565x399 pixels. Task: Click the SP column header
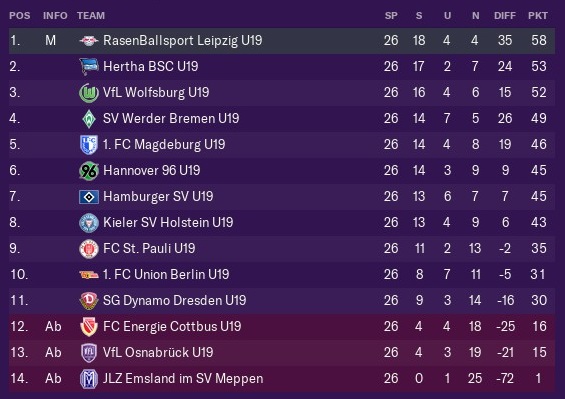[391, 15]
